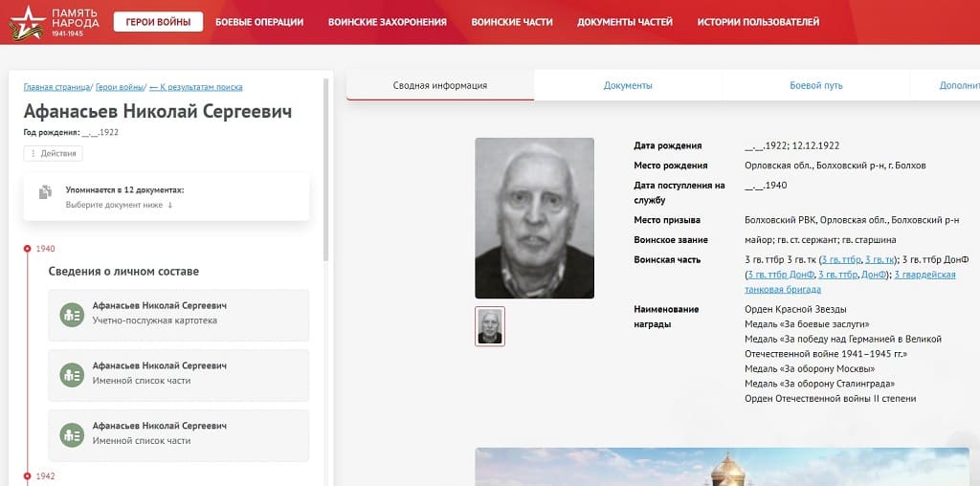
Task: Click the Главная страница breadcrumb link
Action: (56, 87)
